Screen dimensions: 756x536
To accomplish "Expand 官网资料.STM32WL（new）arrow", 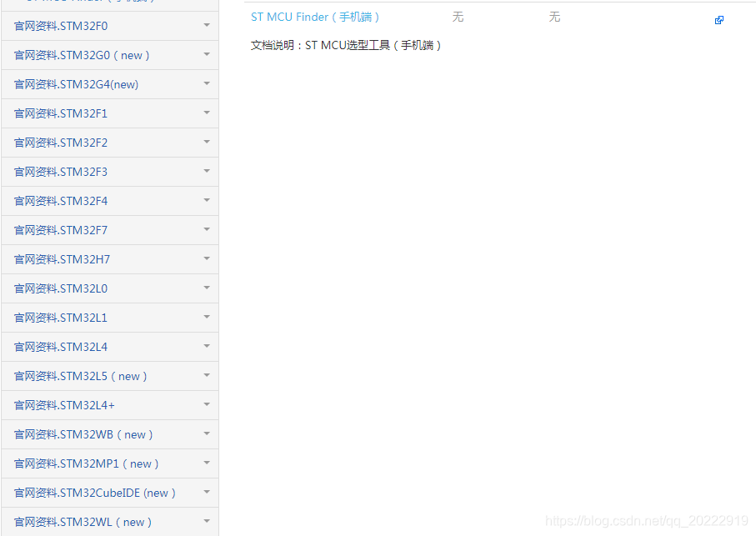I will click(207, 521).
